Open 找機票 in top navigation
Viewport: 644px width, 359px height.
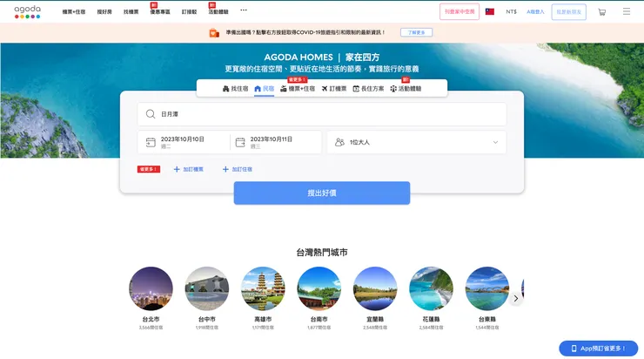(x=131, y=12)
